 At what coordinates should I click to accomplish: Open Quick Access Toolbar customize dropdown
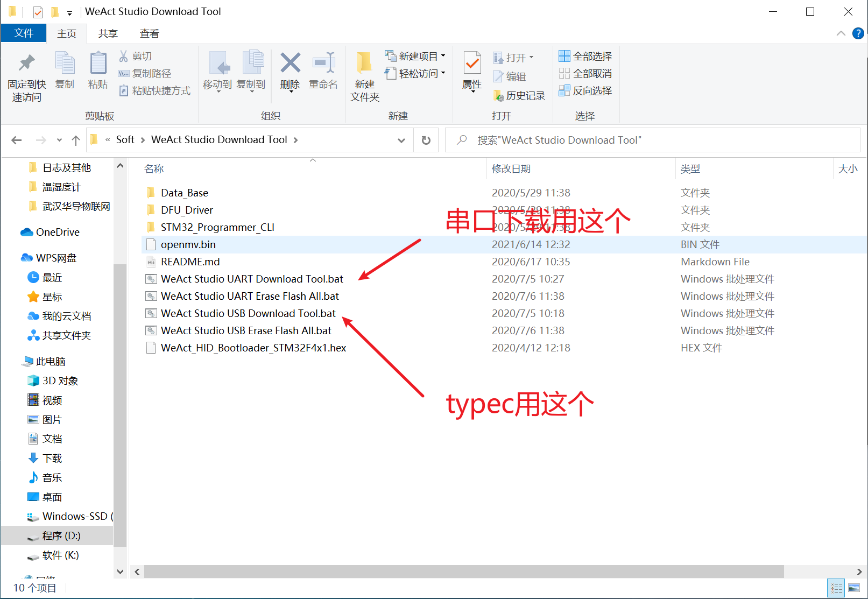69,12
